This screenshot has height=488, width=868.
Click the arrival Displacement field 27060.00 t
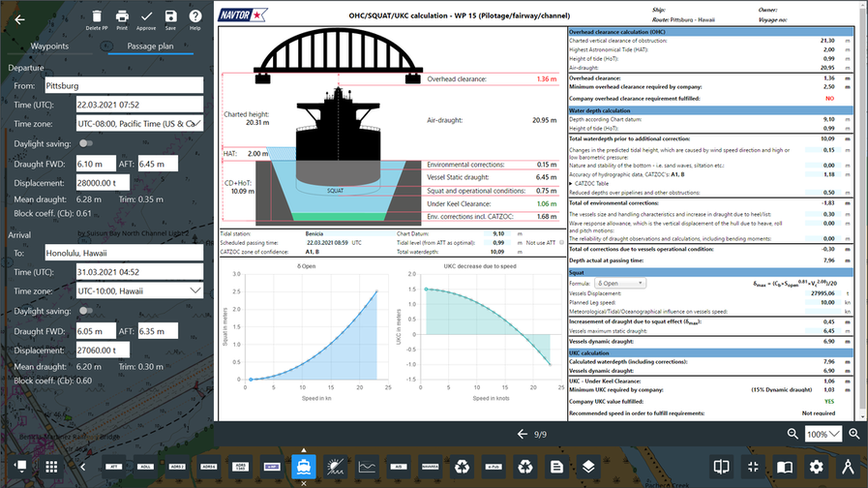[103, 351]
